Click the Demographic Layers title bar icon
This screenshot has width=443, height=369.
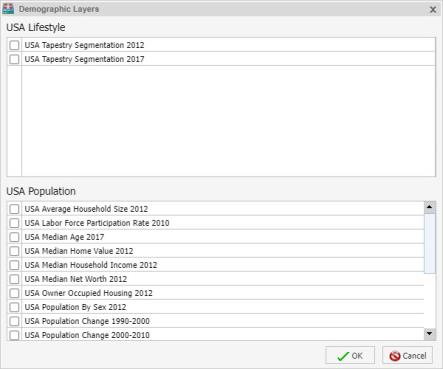[x=8, y=9]
